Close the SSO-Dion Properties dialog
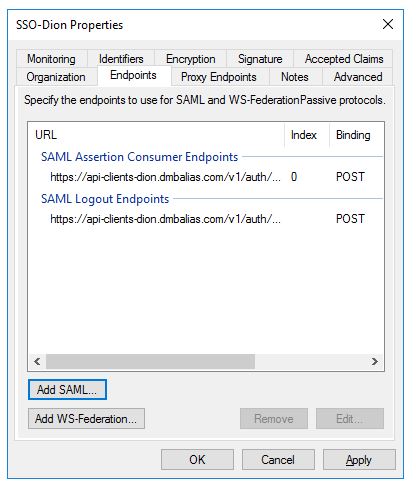 388,24
